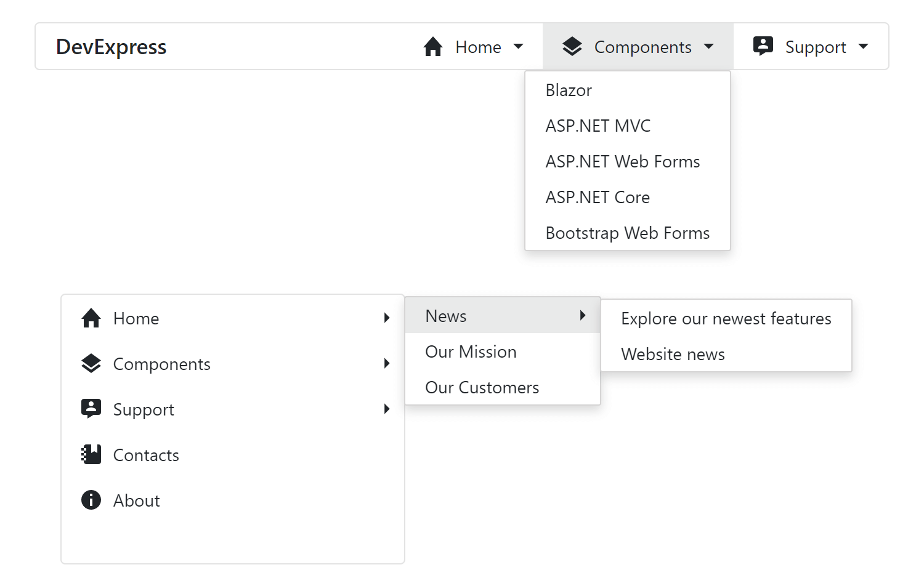Screen dimensions: 924x586
Task: Expand the Support submenu arrow in vertical menu
Action: coord(387,409)
